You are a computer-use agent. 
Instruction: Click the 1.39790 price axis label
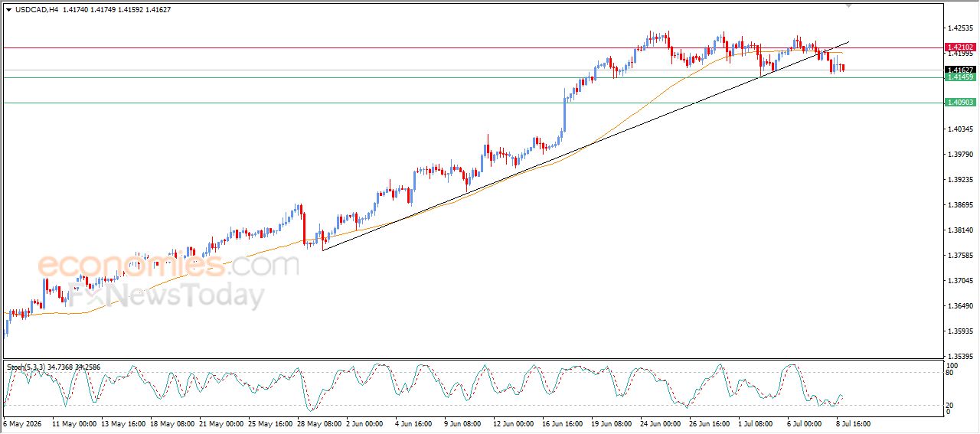click(960, 155)
